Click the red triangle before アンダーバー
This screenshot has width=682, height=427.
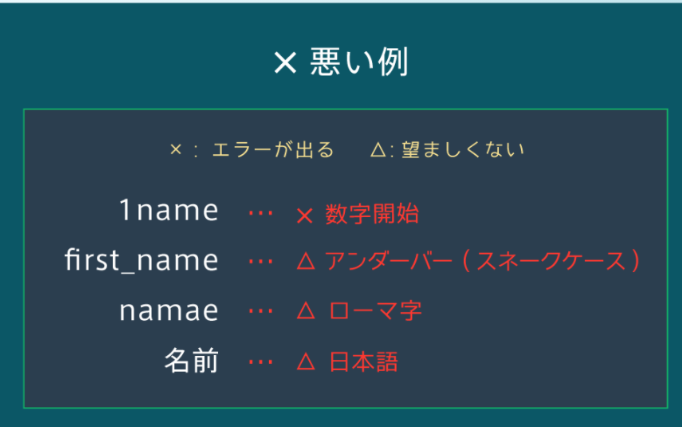[306, 261]
